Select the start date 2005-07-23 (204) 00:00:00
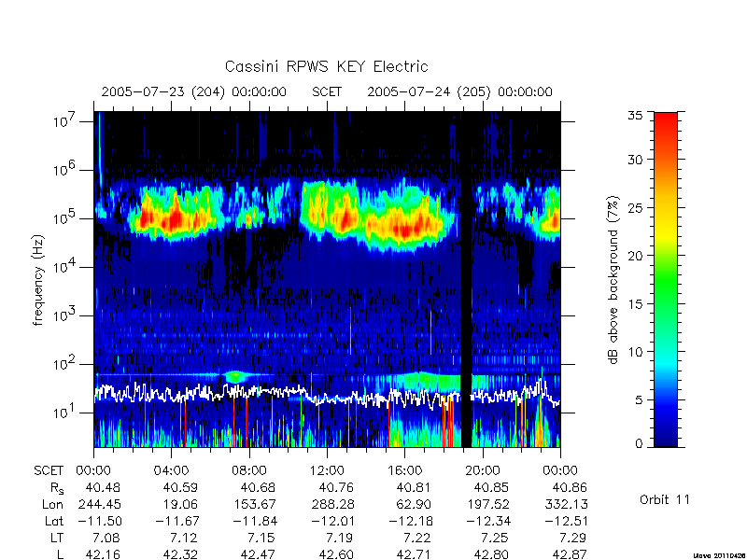The width and height of the screenshot is (747, 560). pos(194,91)
